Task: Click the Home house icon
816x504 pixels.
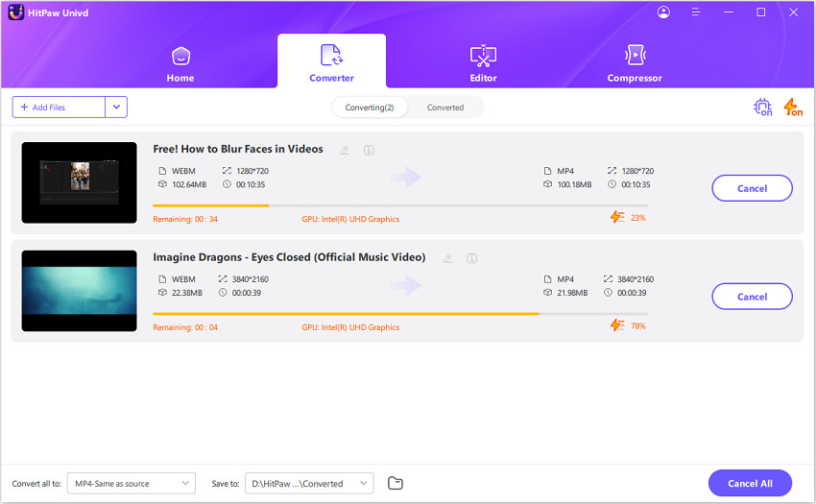Action: point(180,56)
